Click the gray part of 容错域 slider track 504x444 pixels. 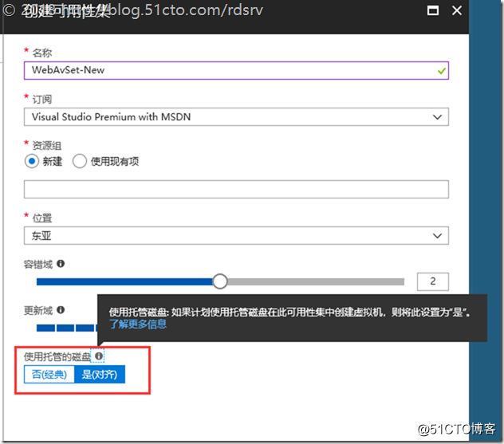point(316,281)
